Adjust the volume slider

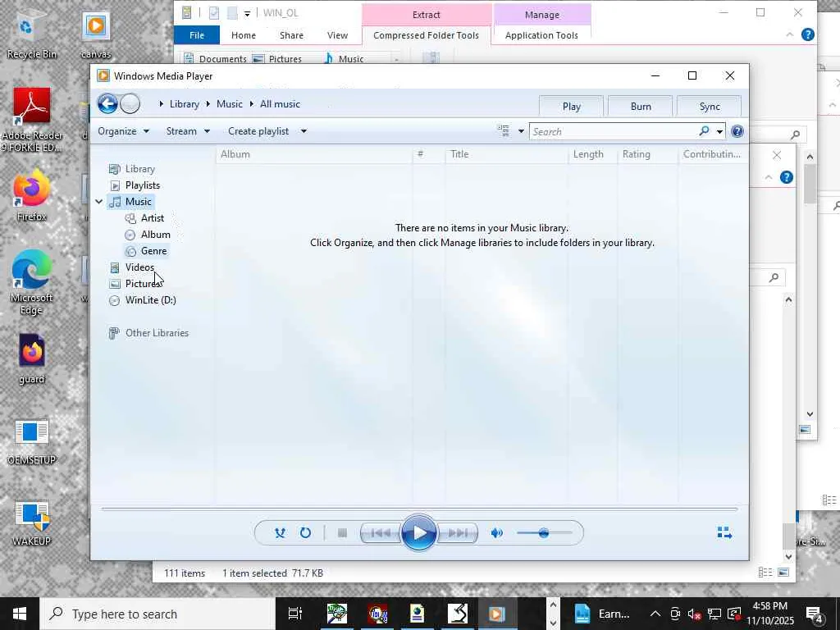pos(544,533)
